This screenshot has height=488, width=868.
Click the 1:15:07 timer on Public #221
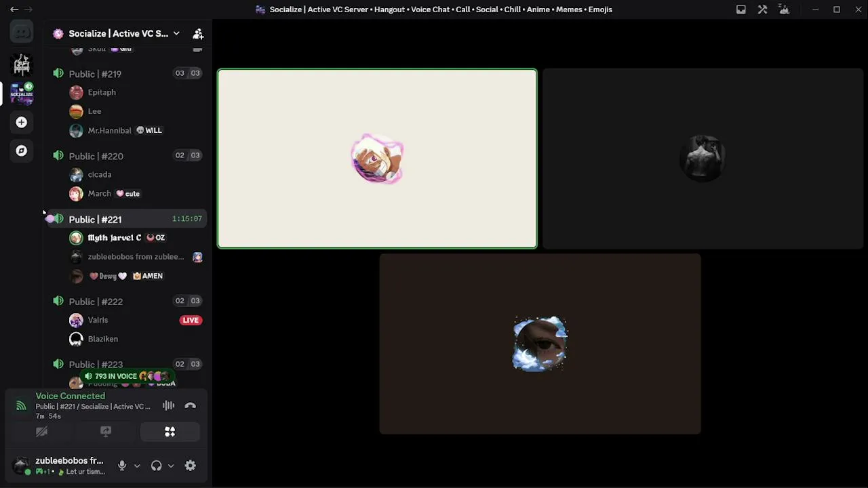tap(187, 219)
